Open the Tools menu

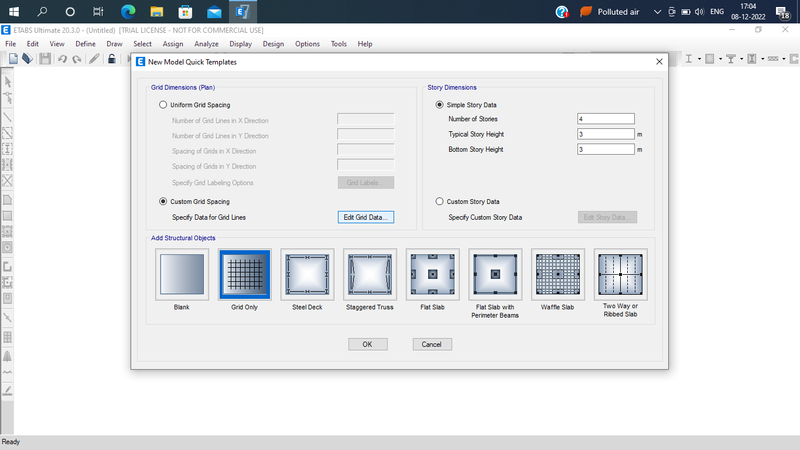click(338, 44)
